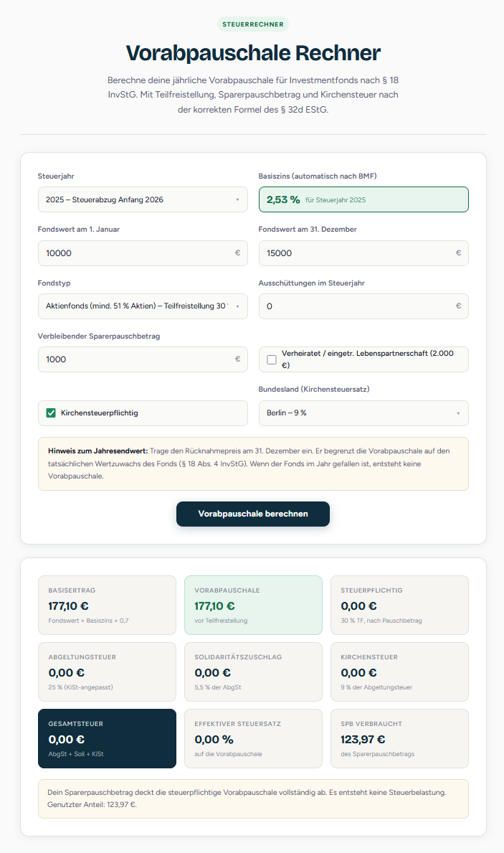Screen dimensions: 504x853
Task: Click the 'Basiszins (automatisch nach BMF)' label
Action: coord(318,176)
